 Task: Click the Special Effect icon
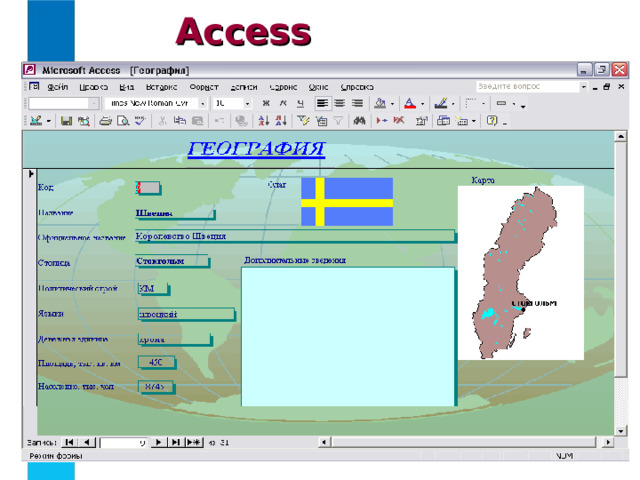(x=501, y=103)
